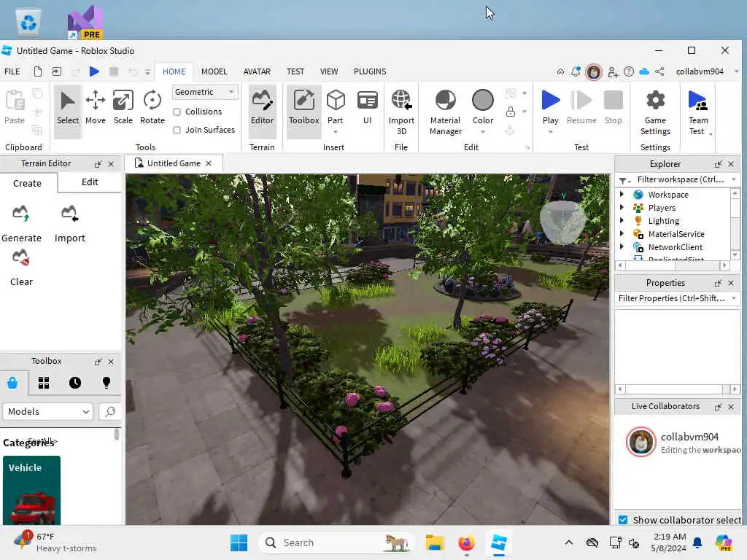Open the Play button dropdown arrow
Screen dimensions: 747x560
[550, 132]
